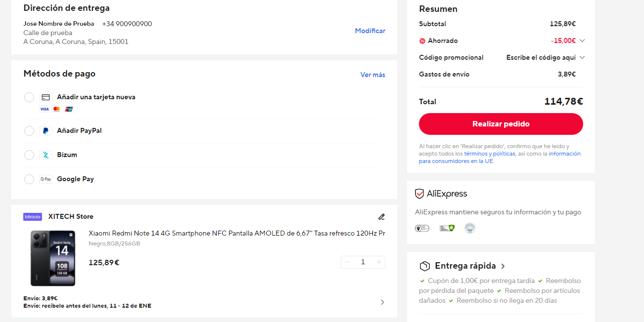Increase product quantity with the plus button
Image resolution: width=644 pixels, height=322 pixels.
379,262
